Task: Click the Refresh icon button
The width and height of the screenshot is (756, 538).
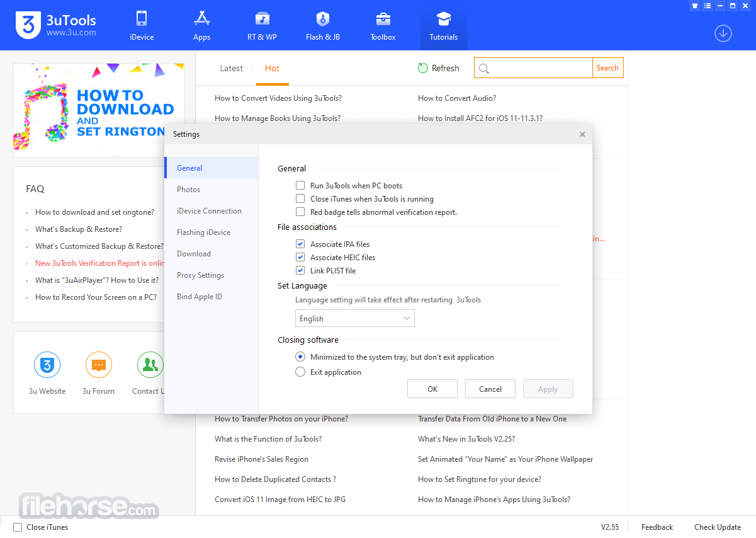Action: pyautogui.click(x=438, y=68)
